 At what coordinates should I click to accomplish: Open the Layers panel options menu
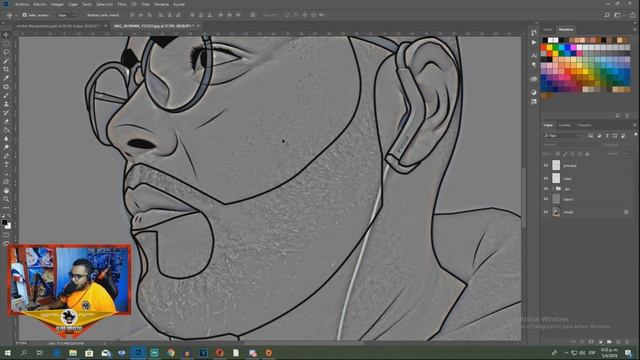coord(635,125)
